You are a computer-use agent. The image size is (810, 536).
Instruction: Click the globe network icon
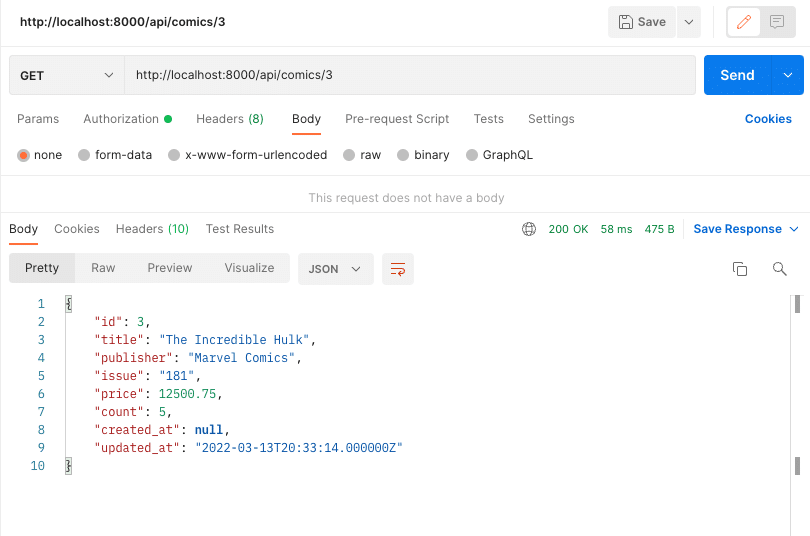(x=529, y=229)
